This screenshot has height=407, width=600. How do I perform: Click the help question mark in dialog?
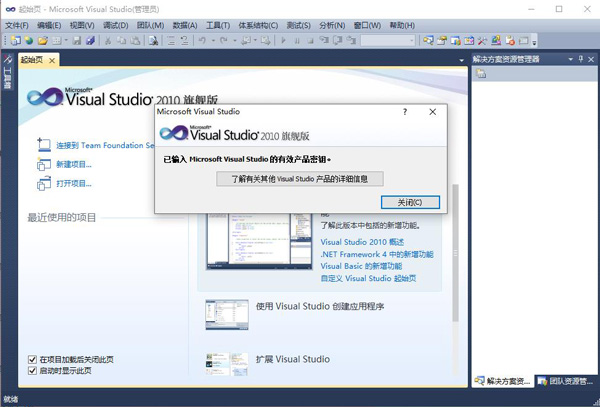(x=405, y=112)
